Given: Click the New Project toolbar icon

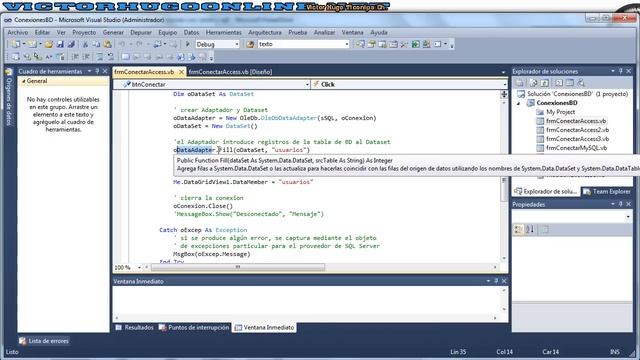Looking at the screenshot, I should point(16,44).
